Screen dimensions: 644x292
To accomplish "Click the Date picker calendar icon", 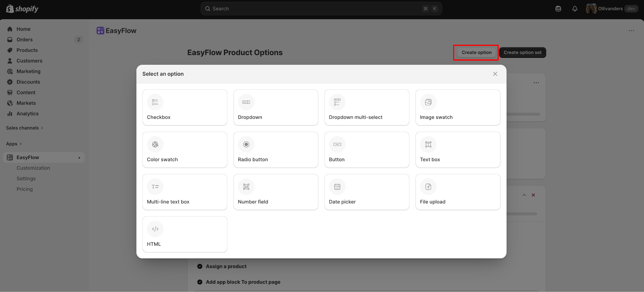I will (x=337, y=187).
